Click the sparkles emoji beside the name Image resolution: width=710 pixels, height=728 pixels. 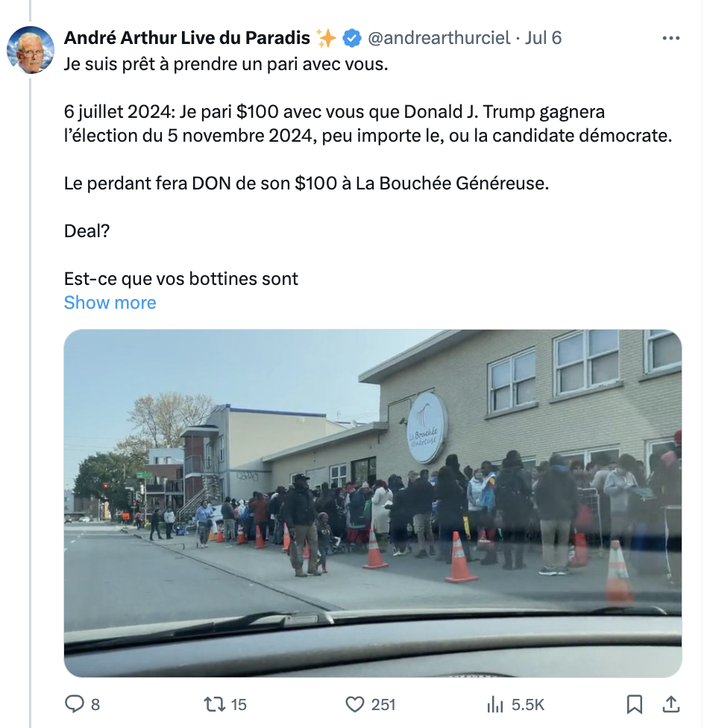coord(326,38)
